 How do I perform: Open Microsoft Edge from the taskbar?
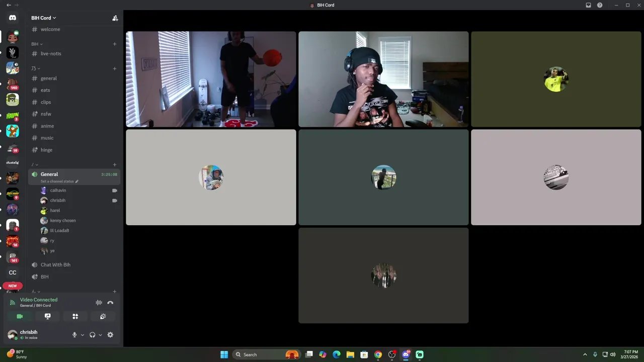pyautogui.click(x=337, y=354)
